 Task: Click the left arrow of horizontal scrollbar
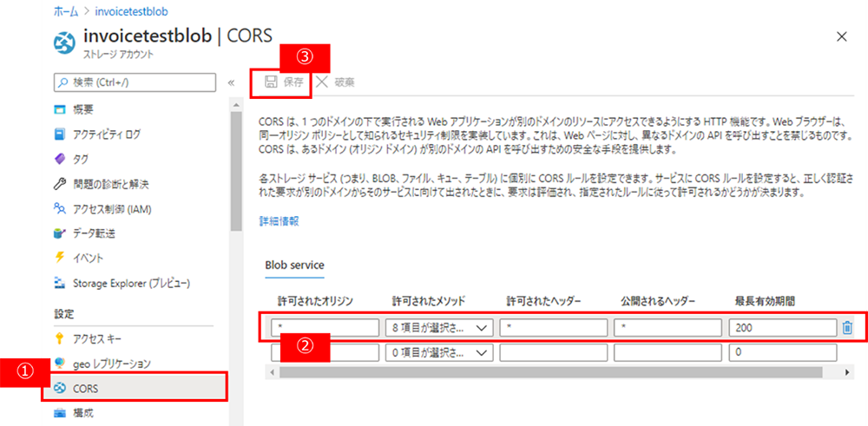271,373
